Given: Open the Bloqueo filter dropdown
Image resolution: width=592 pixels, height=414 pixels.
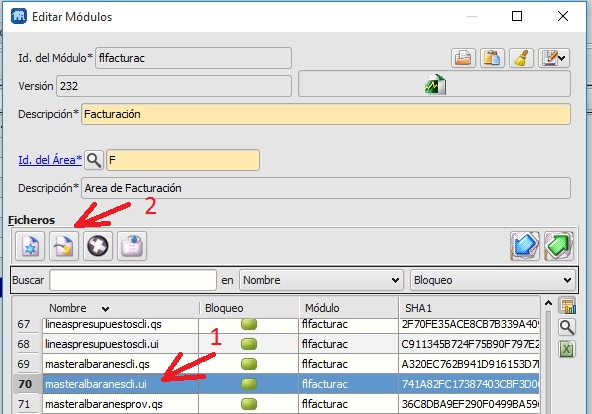Looking at the screenshot, I should click(493, 280).
